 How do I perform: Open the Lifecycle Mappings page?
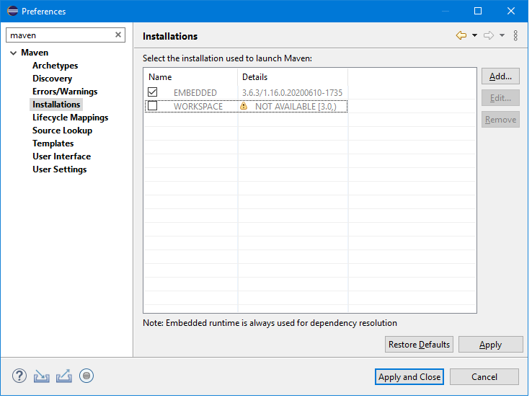pyautogui.click(x=71, y=118)
